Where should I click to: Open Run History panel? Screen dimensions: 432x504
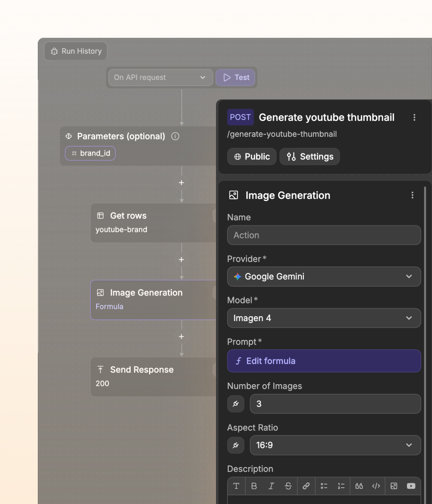pos(76,51)
